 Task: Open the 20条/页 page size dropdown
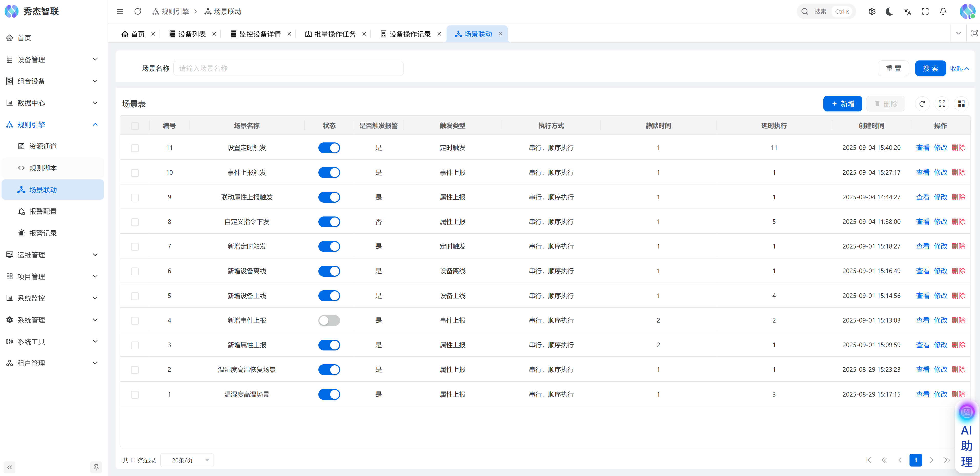[187, 460]
